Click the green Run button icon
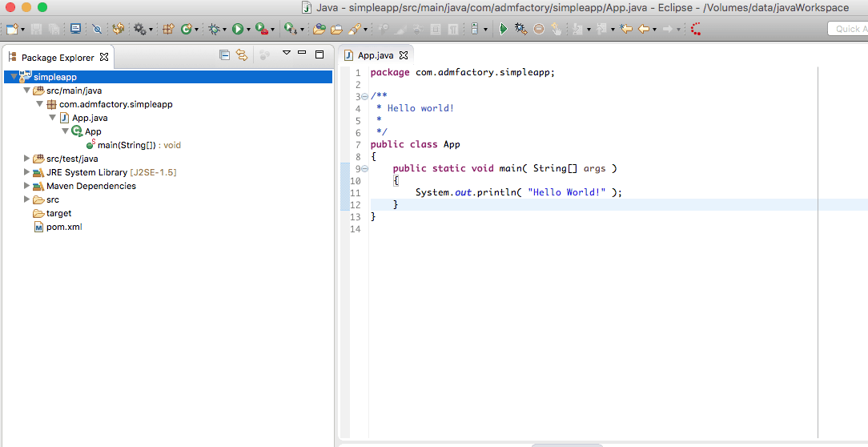The height and width of the screenshot is (447, 868). pos(238,29)
